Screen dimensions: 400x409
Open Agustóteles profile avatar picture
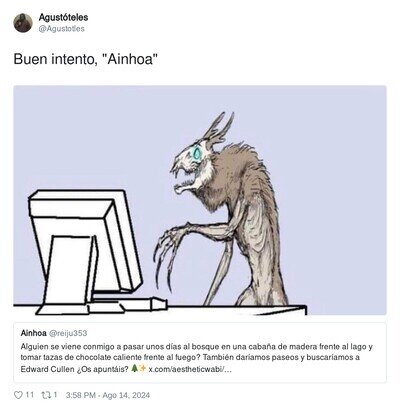coord(23,23)
